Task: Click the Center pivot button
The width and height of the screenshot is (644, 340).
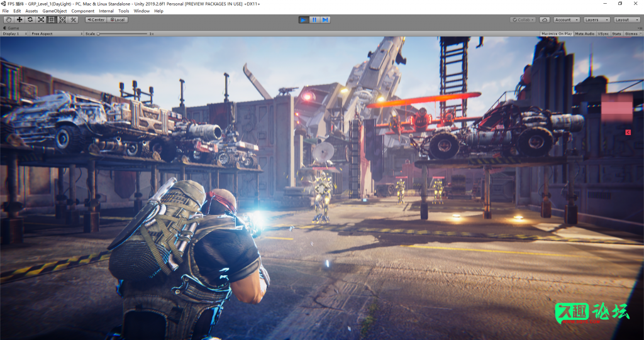Action: click(x=95, y=19)
